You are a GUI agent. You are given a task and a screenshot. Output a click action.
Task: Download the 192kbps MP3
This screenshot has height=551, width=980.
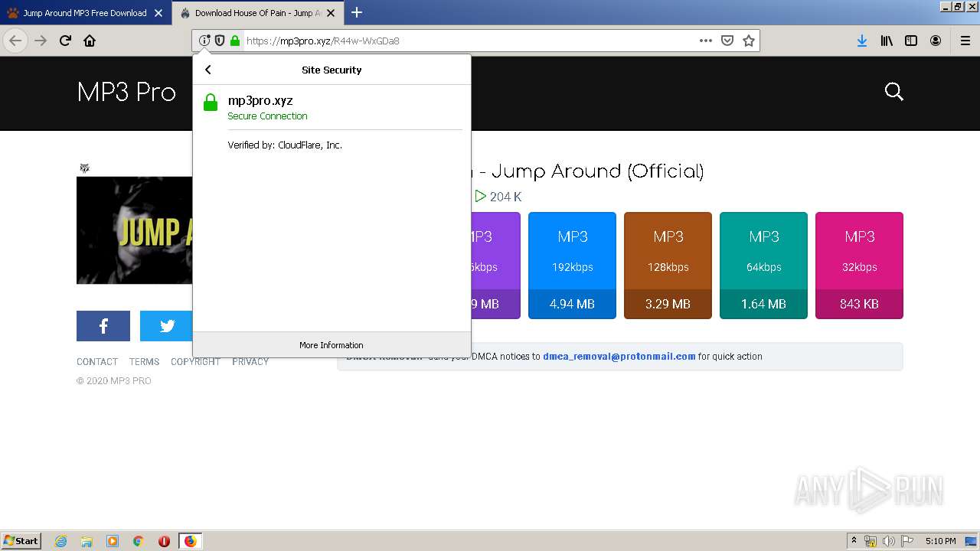coord(572,266)
